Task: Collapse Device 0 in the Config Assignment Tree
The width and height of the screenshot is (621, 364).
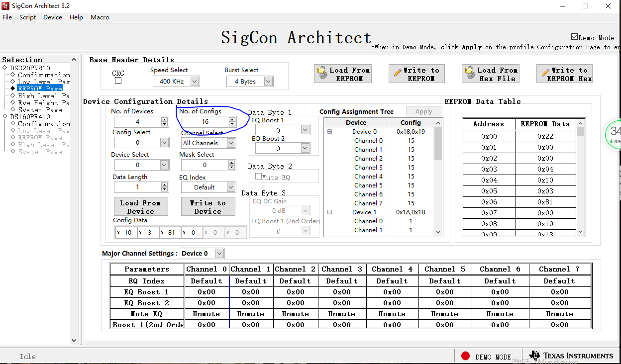Action: click(x=329, y=132)
